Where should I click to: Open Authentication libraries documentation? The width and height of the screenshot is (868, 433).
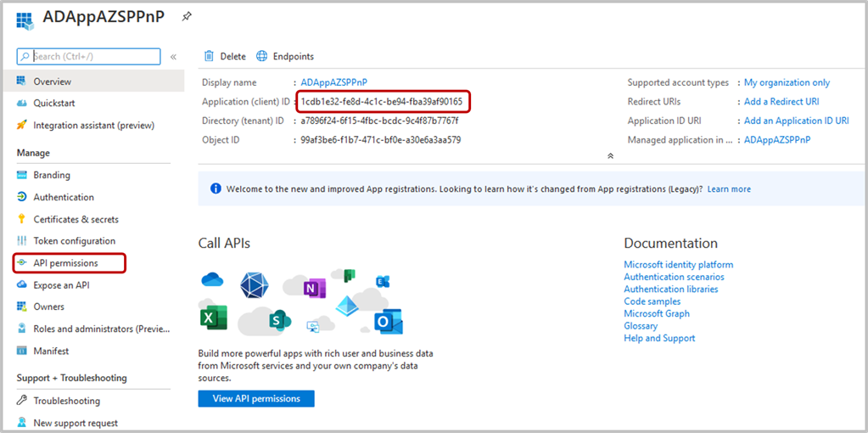coord(671,289)
